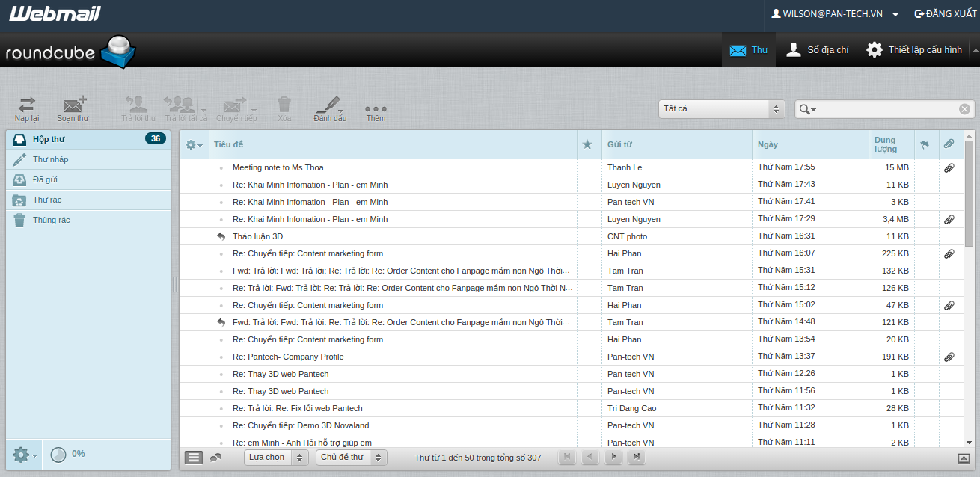Sort by Gửi từ column header
980x477 pixels.
(619, 144)
